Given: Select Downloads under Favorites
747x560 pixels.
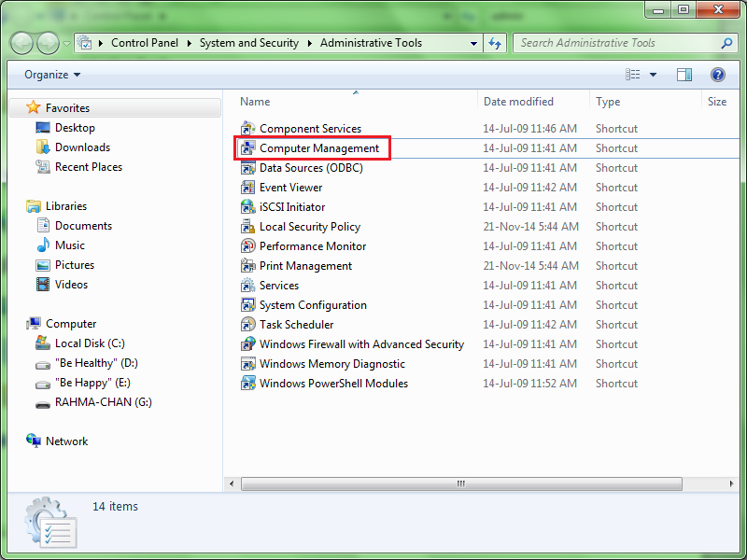Looking at the screenshot, I should (82, 147).
